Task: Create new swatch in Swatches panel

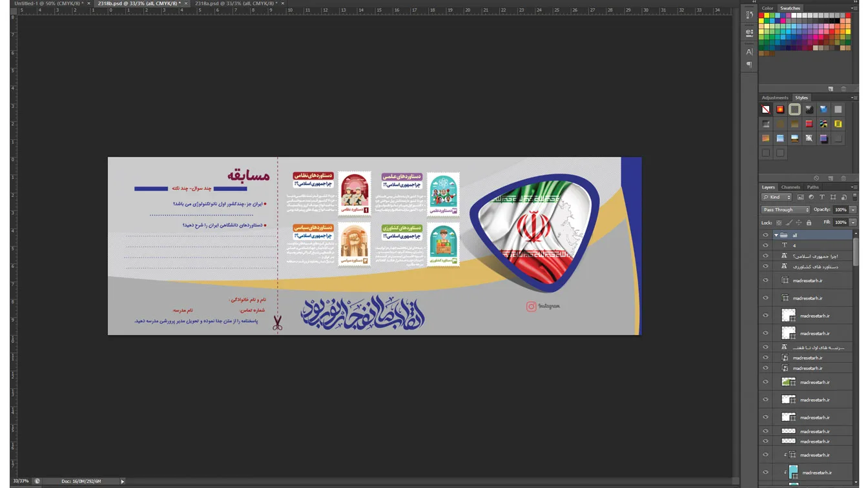Action: point(831,89)
